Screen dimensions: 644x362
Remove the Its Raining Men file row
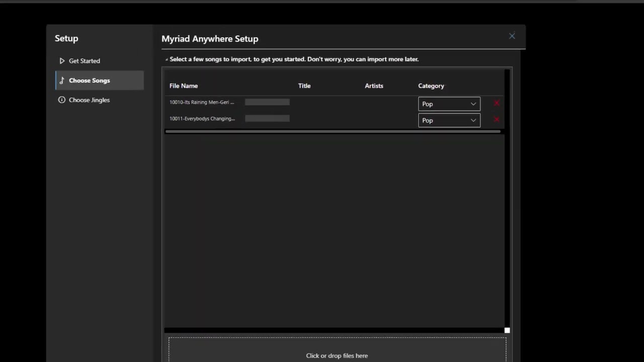click(x=497, y=103)
